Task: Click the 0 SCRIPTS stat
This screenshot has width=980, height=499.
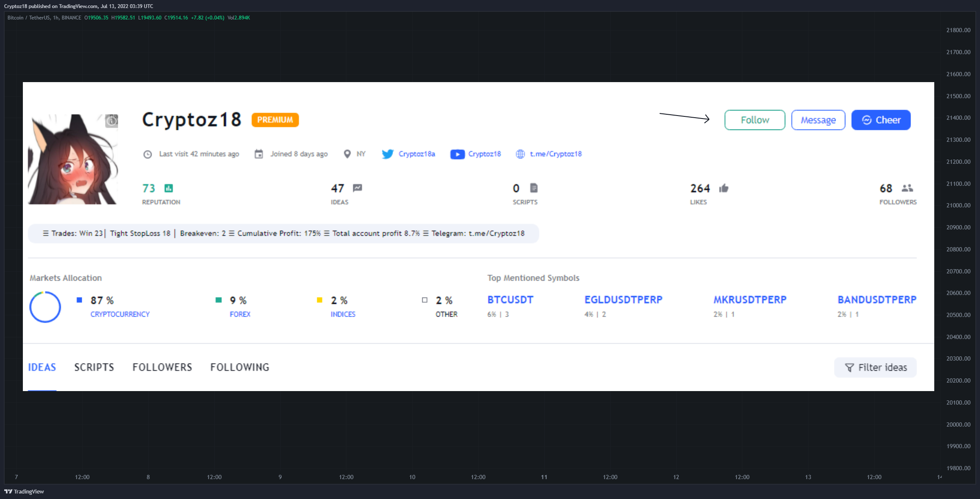Action: click(x=525, y=194)
